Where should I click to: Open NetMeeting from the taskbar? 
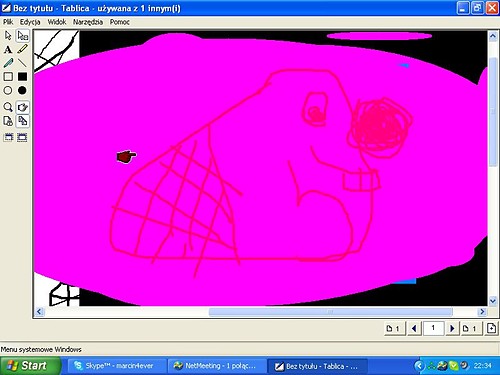point(216,366)
